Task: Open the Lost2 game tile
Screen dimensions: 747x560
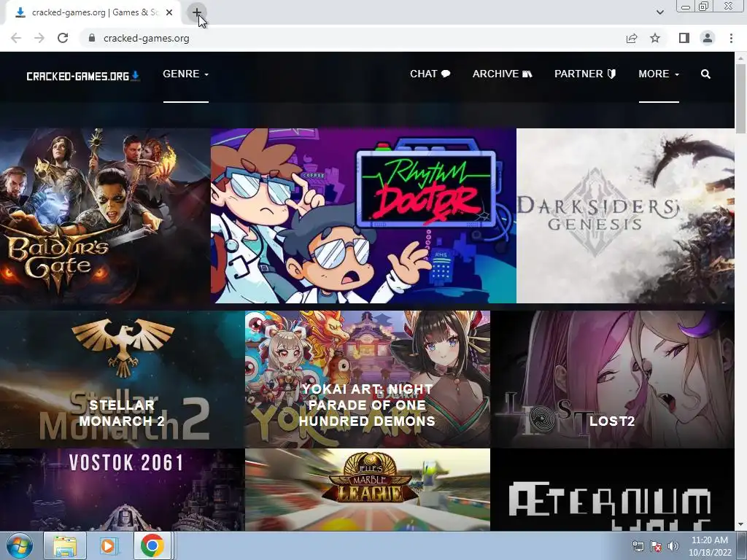Action: pyautogui.click(x=613, y=379)
